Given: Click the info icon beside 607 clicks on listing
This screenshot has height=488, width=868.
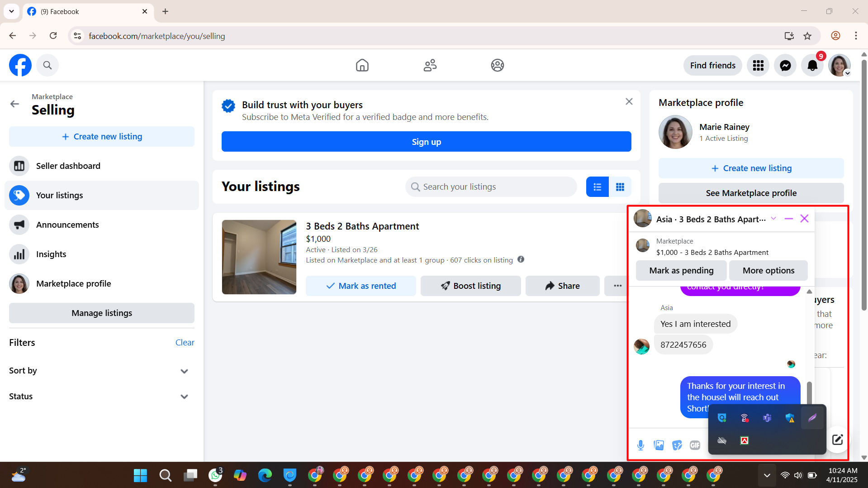Looking at the screenshot, I should [521, 259].
